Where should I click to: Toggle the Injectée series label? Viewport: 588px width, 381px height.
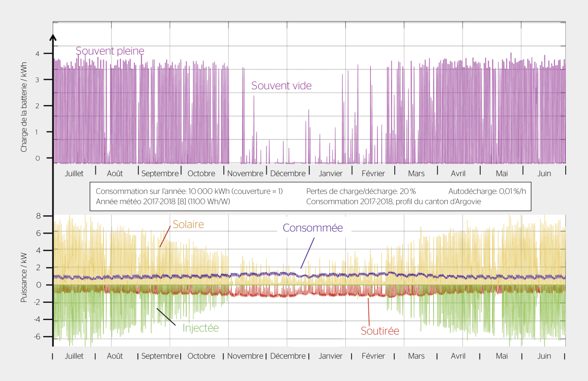tap(201, 328)
